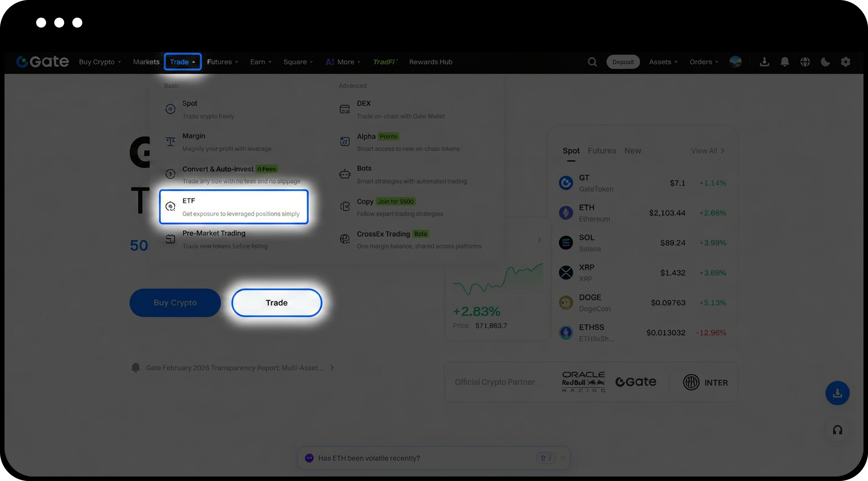Click the blue floating download button
Image resolution: width=868 pixels, height=481 pixels.
click(x=837, y=393)
